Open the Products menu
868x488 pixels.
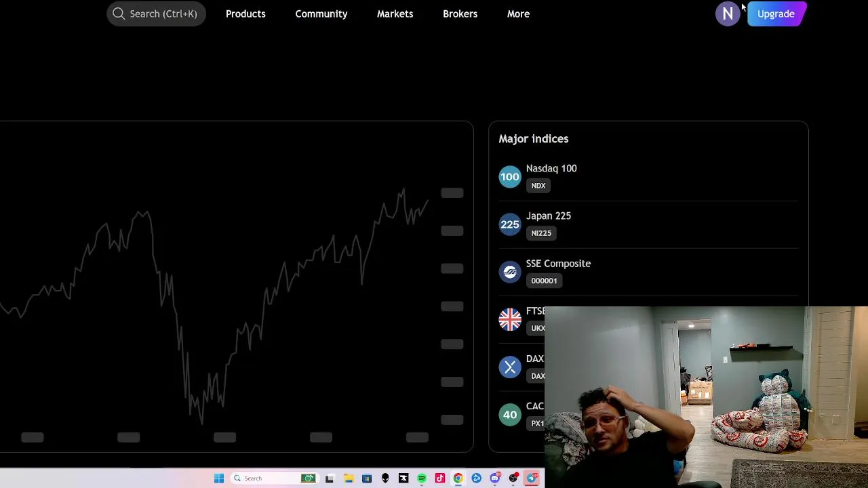point(245,14)
